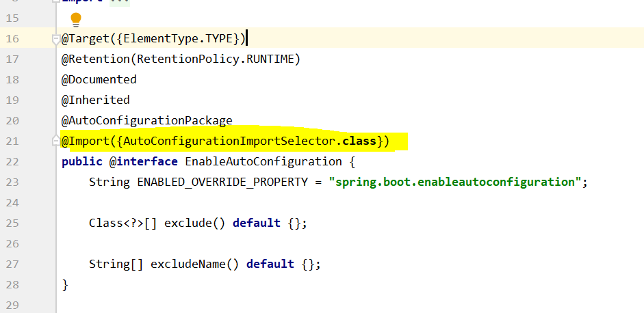
Task: Click line number 22 in gutter
Action: click(13, 162)
